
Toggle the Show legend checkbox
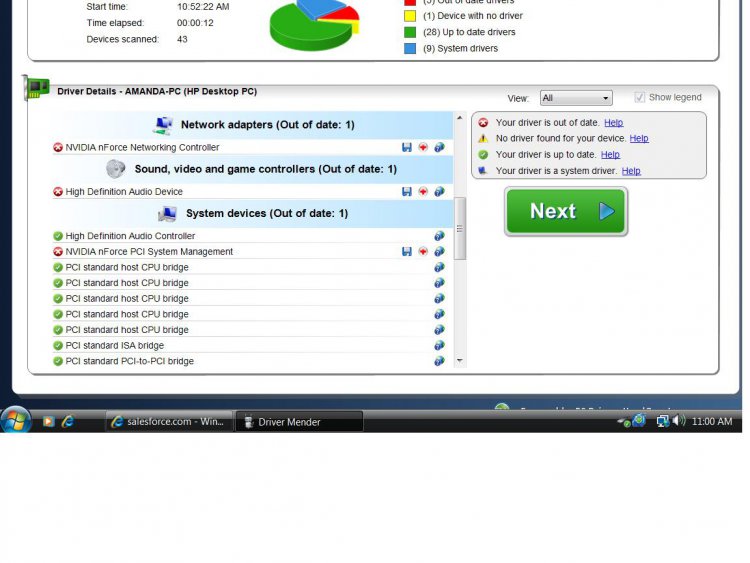click(640, 97)
